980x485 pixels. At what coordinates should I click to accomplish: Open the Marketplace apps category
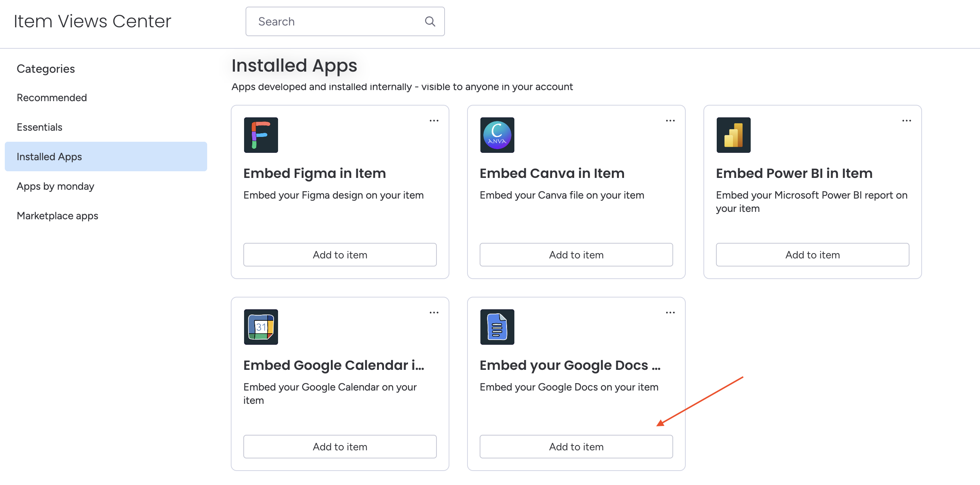pyautogui.click(x=58, y=216)
